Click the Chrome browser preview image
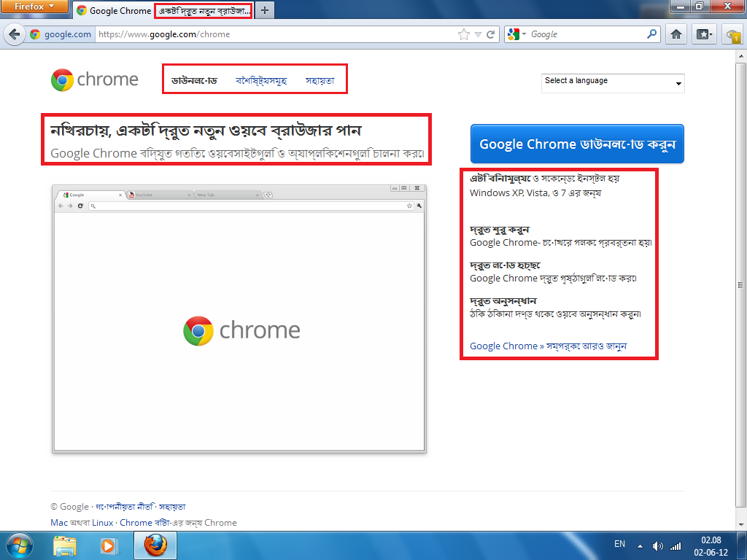 [239, 319]
